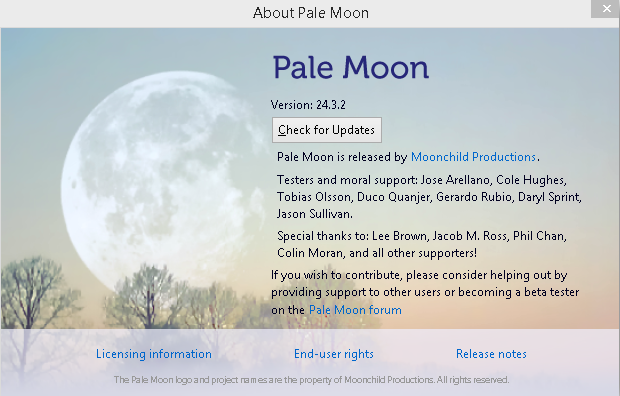Viewport: 620px width, 396px height.
Task: Click the name Colin Moran
Action: (310, 253)
